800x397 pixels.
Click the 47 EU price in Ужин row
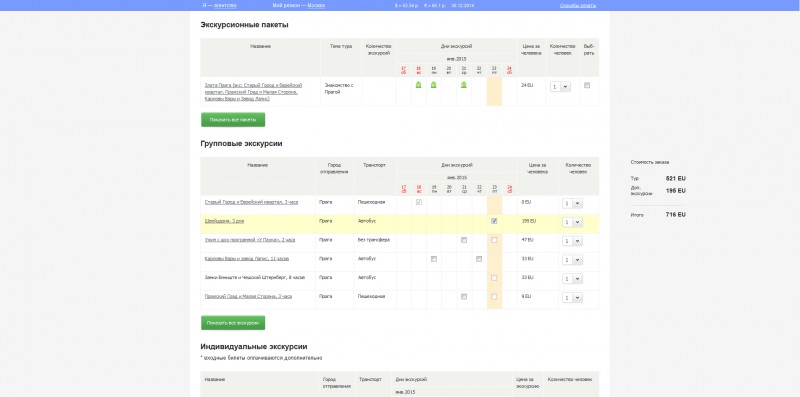[528, 240]
